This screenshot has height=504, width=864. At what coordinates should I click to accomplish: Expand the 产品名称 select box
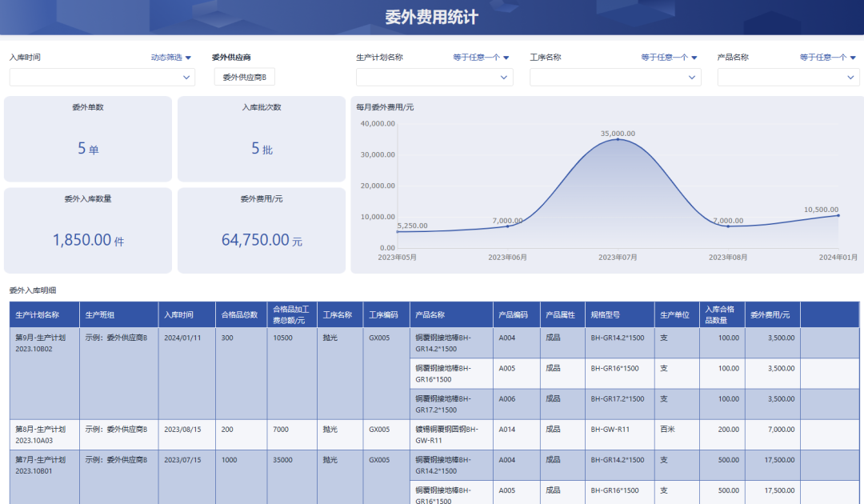tap(788, 78)
